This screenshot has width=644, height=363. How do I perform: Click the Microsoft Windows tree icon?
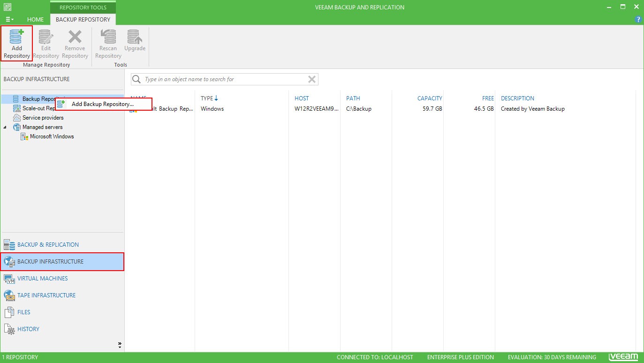tap(24, 136)
